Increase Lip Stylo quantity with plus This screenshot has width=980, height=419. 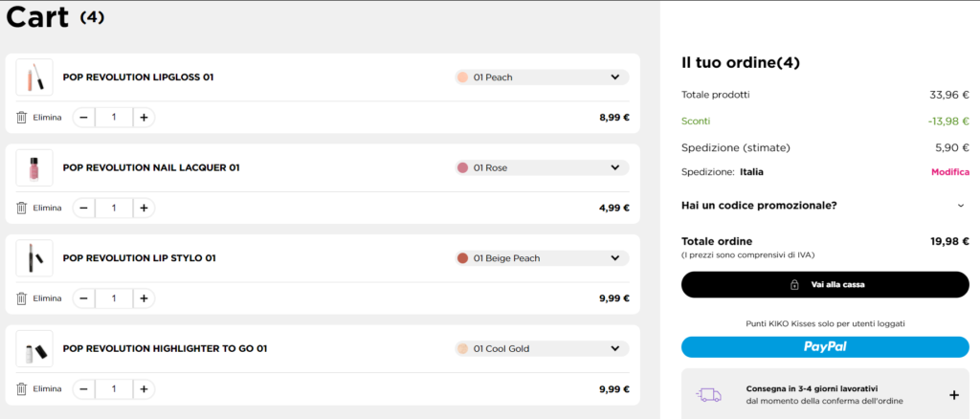(x=144, y=298)
